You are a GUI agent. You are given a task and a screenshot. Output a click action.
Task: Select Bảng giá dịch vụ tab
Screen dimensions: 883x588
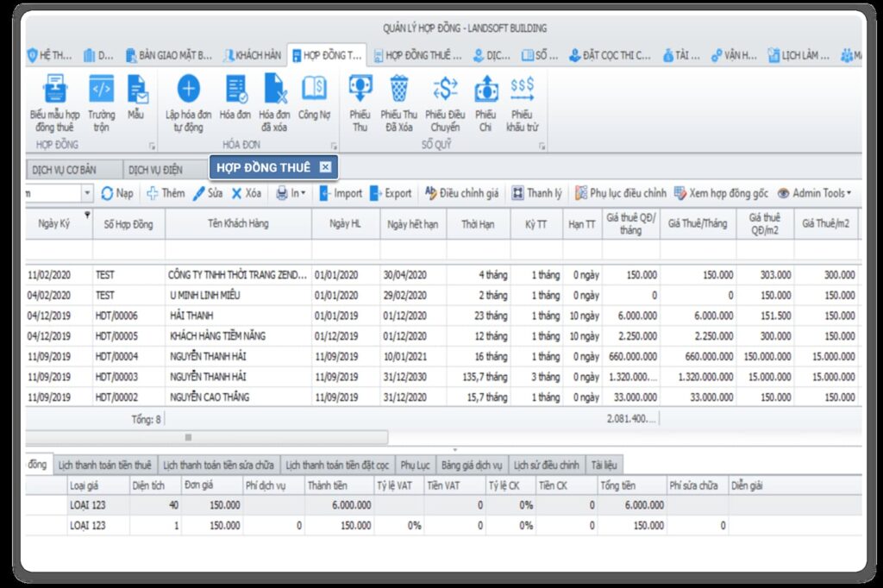[x=472, y=466]
